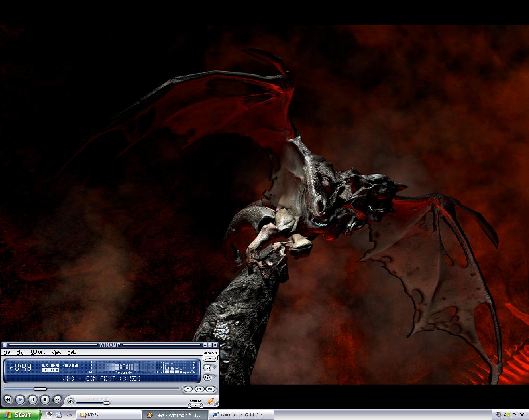The height and width of the screenshot is (420, 529).
Task: Toggle repeat mode in Winamp
Action: coord(207,377)
